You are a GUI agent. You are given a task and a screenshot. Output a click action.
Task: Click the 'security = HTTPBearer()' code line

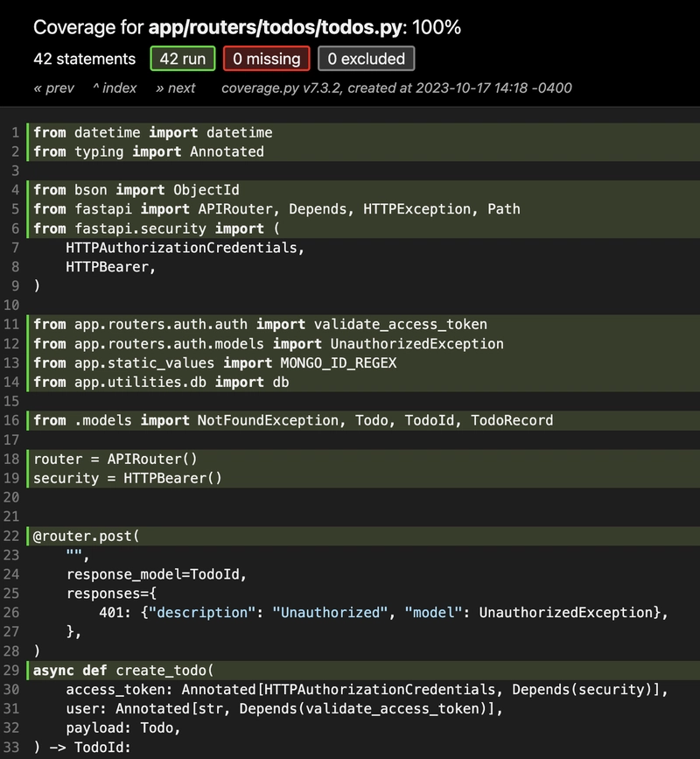point(363,478)
